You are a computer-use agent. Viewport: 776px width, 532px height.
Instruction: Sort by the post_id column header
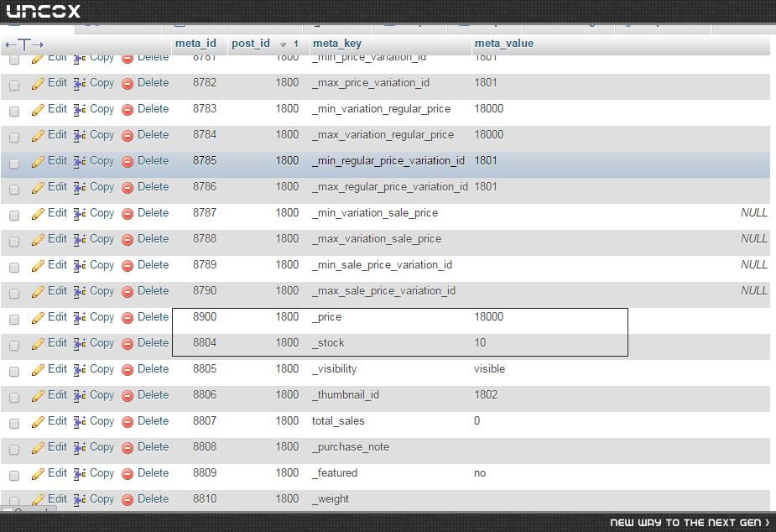(x=251, y=44)
